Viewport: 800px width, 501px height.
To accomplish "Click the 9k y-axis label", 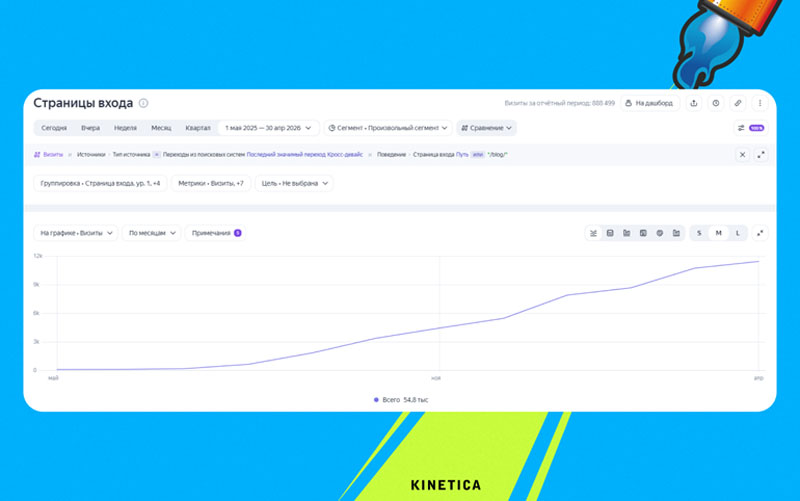I will click(x=36, y=284).
